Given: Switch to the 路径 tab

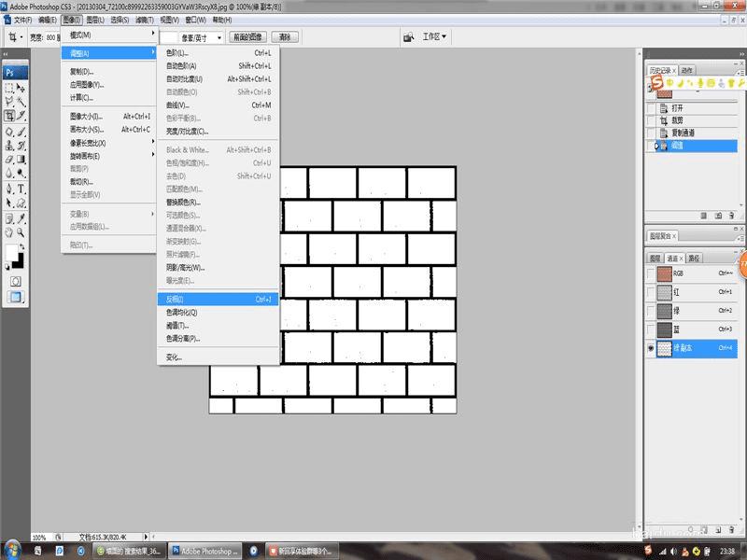Looking at the screenshot, I should click(694, 259).
